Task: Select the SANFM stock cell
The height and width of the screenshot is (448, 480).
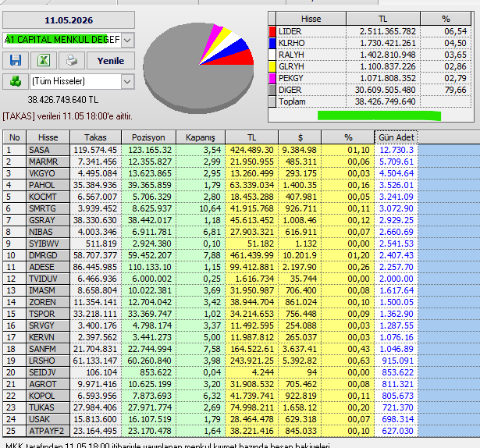Action: (48, 349)
